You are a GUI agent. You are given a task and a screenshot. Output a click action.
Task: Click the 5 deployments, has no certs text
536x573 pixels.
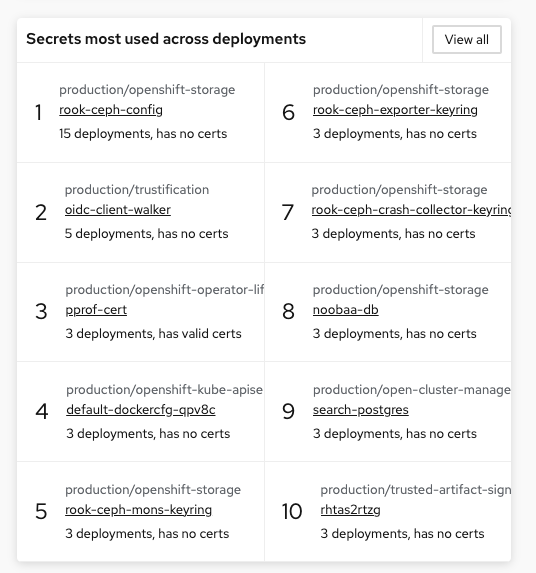coord(146,234)
